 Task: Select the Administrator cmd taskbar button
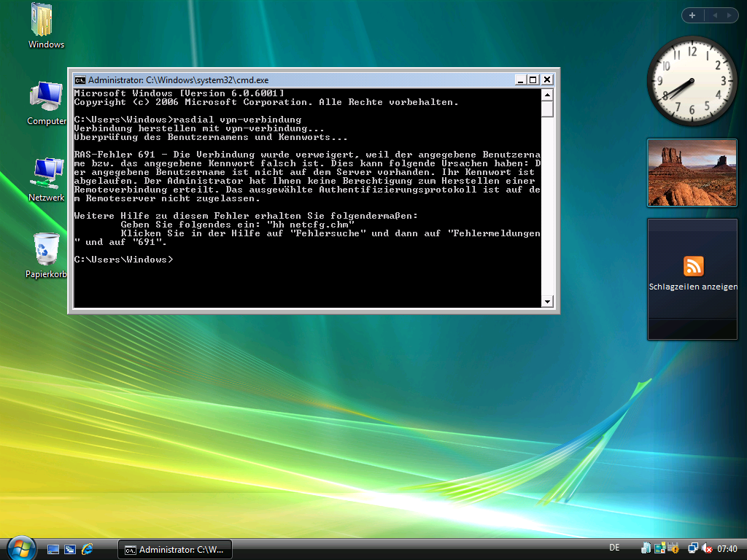pos(175,550)
